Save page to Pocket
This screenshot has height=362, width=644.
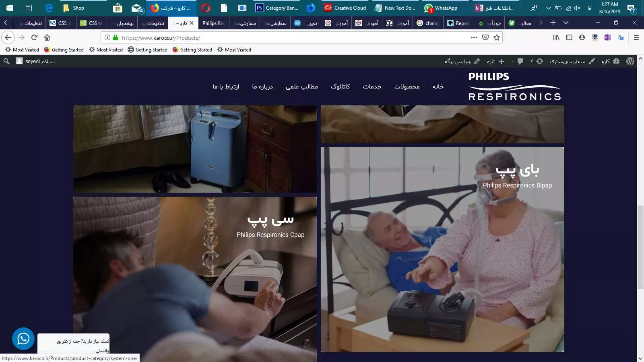tap(485, 37)
